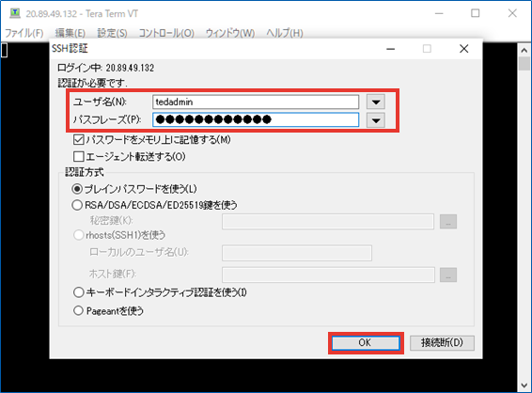Minimize the SSH認証 dialog

390,49
